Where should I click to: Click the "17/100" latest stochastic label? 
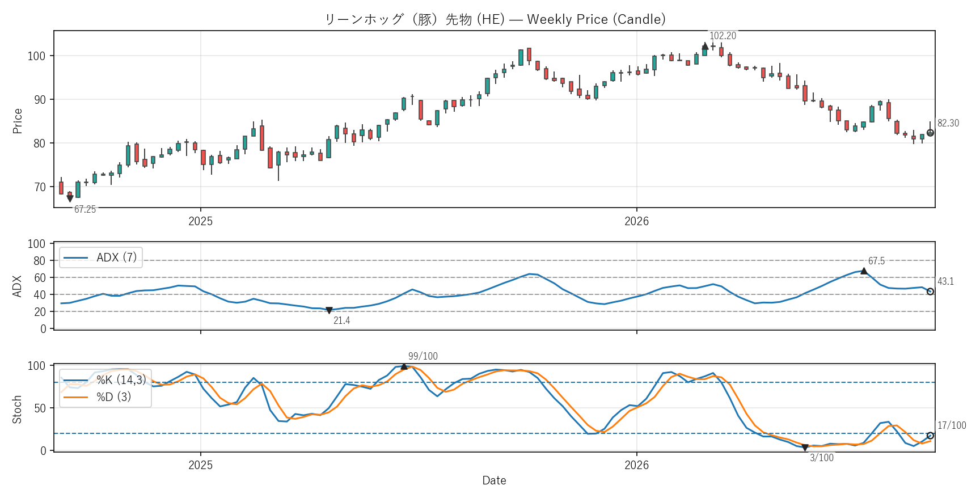[952, 425]
